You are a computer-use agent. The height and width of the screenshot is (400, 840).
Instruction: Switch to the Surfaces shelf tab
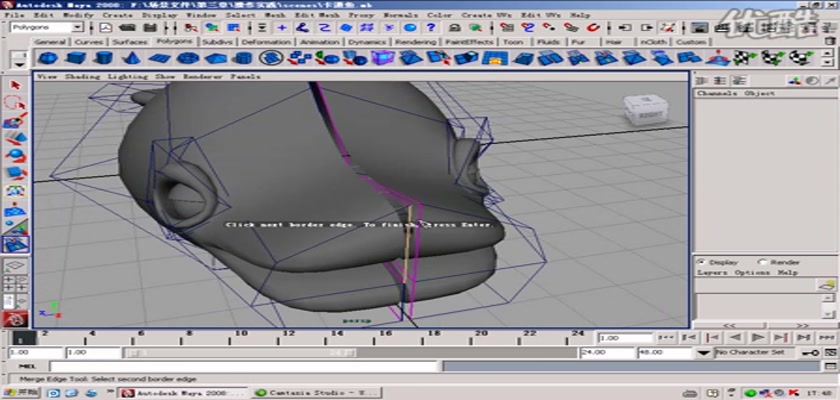[130, 42]
